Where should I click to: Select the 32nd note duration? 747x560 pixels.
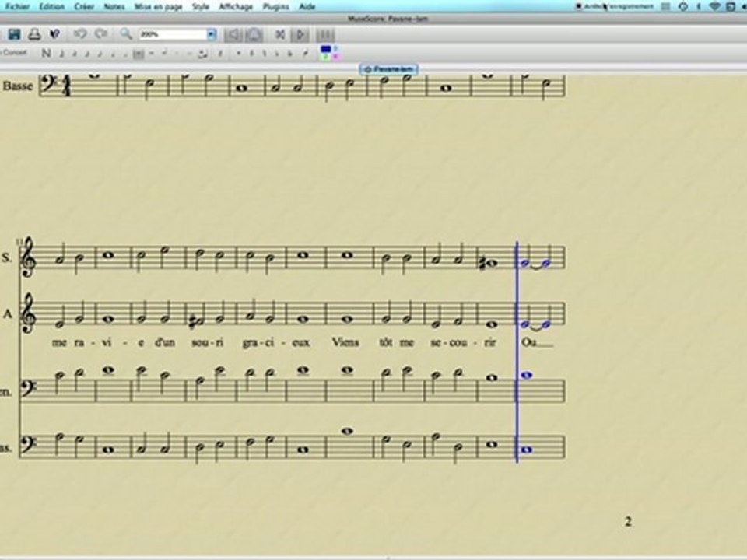point(75,54)
